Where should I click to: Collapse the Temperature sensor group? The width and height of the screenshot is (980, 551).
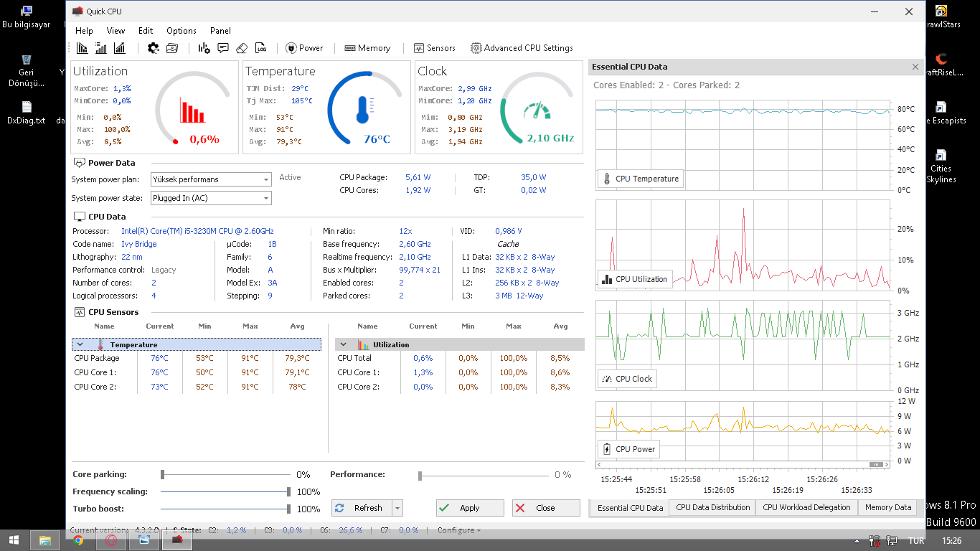tap(80, 344)
